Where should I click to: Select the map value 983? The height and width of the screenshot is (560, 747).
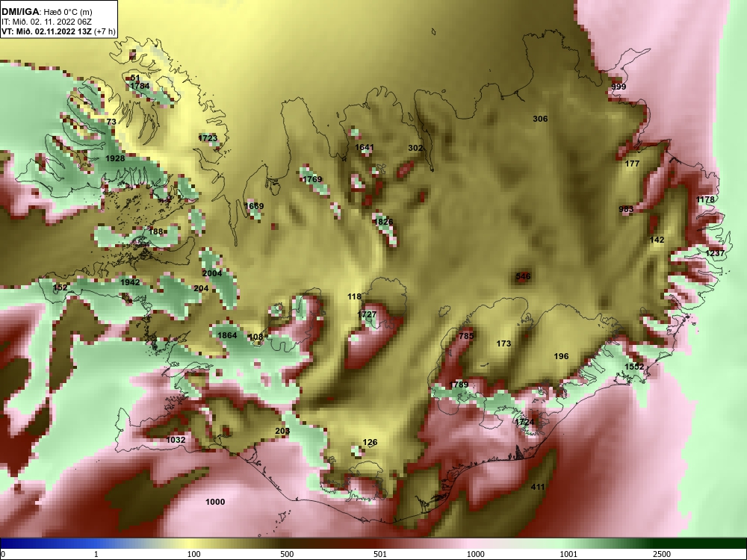pyautogui.click(x=626, y=210)
